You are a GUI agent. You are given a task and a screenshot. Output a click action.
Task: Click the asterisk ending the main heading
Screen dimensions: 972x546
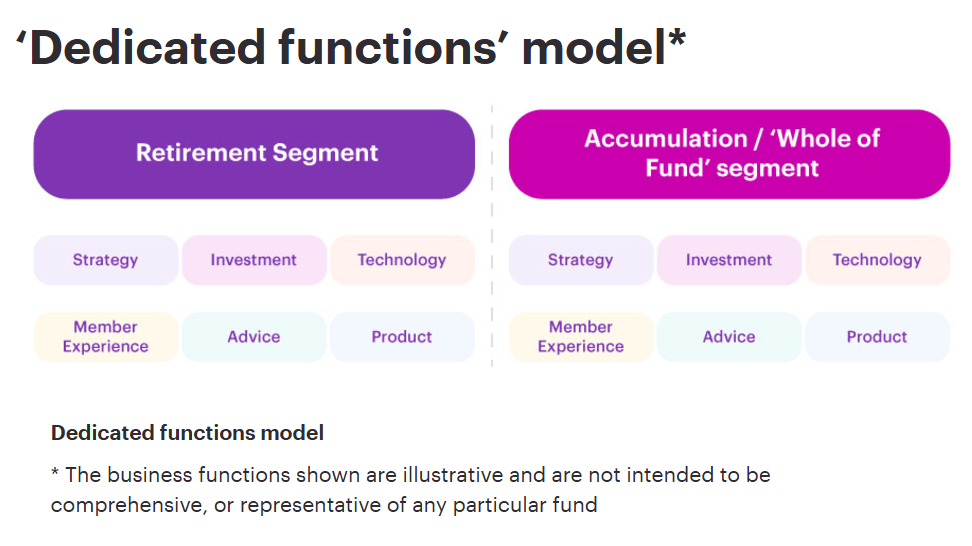pyautogui.click(x=676, y=40)
